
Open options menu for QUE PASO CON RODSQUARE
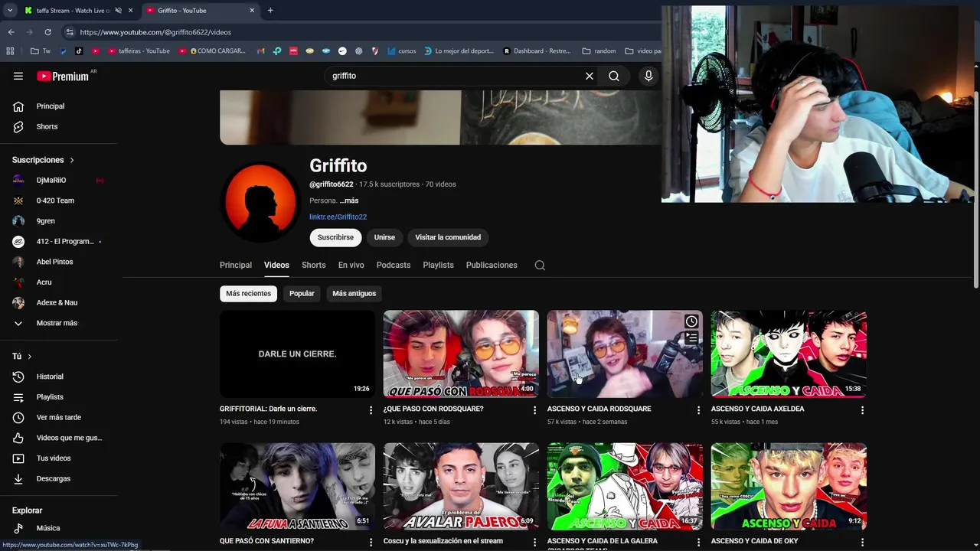tap(534, 410)
